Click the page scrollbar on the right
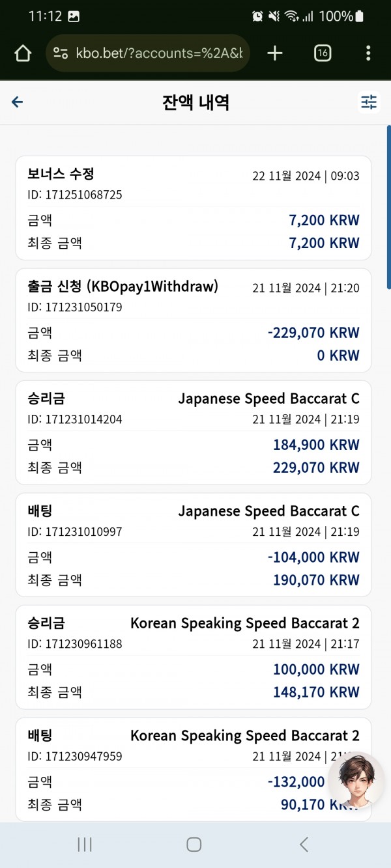 point(388,207)
